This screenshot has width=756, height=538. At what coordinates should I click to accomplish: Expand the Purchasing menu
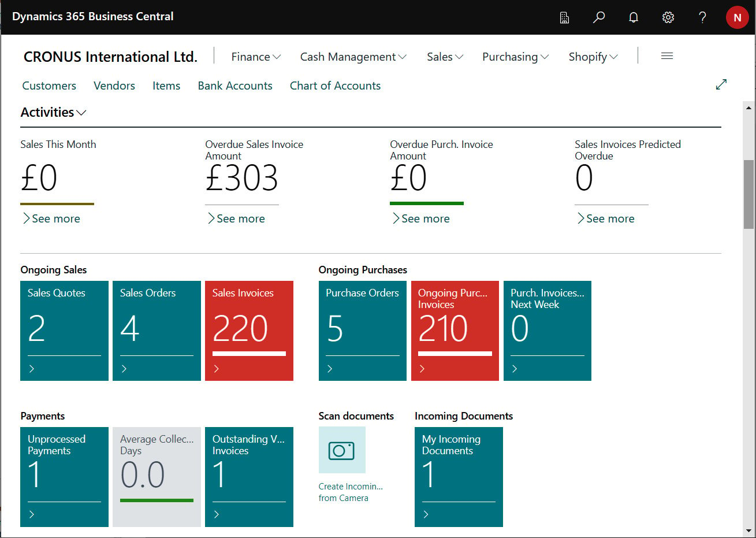(516, 57)
